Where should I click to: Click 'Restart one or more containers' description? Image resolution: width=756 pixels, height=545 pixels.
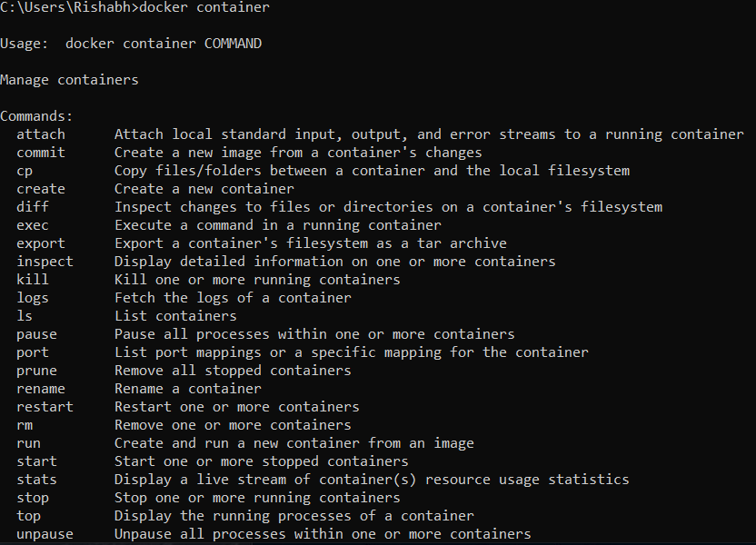click(x=237, y=407)
